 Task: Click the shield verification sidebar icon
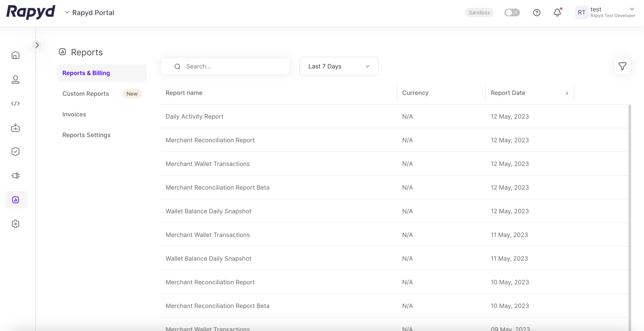pos(16,152)
